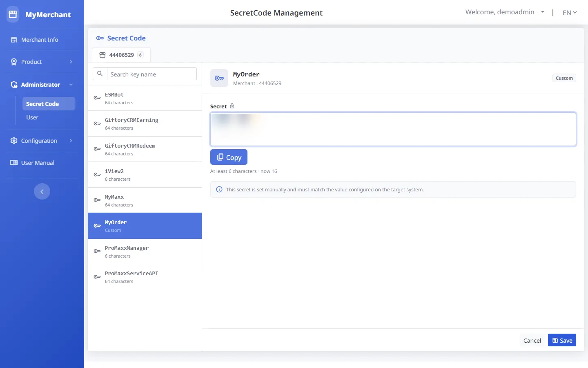Open the demoadmin user dropdown
This screenshot has width=588, height=368.
coord(505,12)
